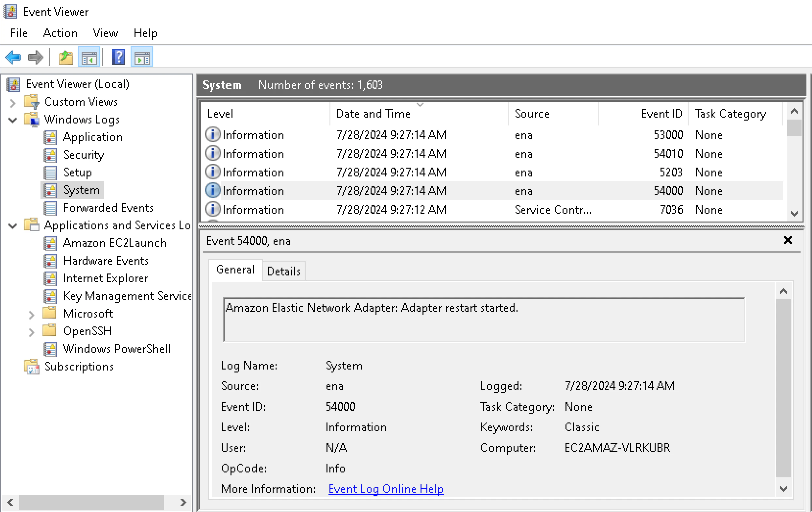Switch to the Details tab

coord(284,271)
